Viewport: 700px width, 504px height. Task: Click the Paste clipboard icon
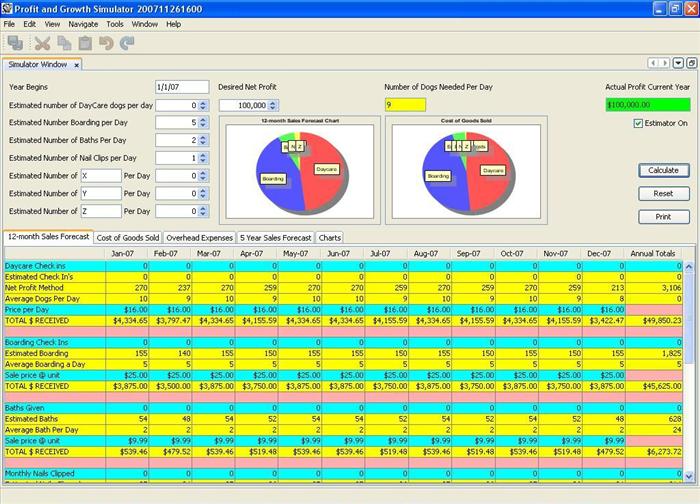tap(85, 43)
